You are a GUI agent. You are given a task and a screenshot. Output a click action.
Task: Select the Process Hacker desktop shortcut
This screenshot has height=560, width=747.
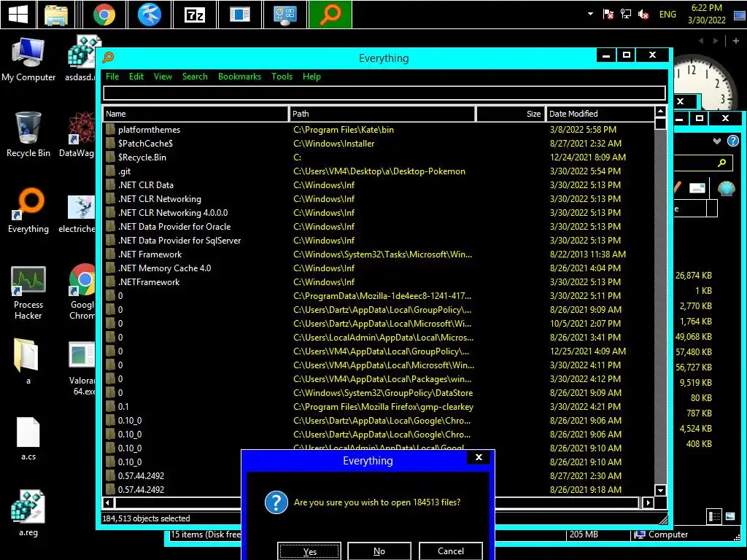(x=28, y=293)
